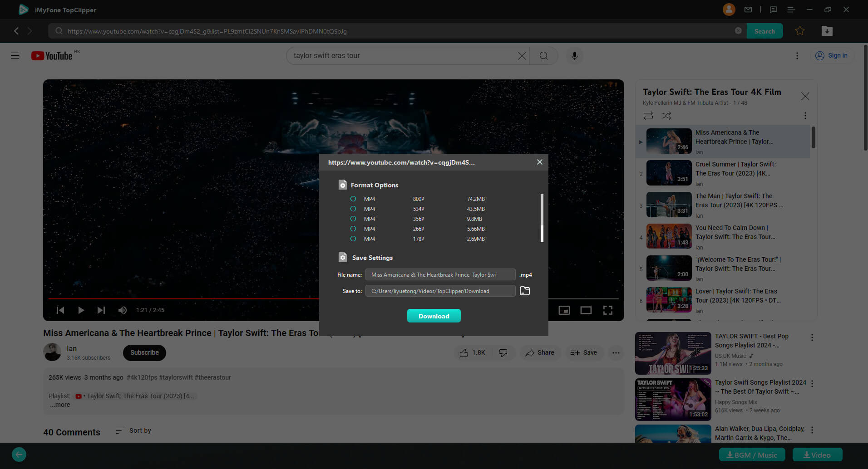Viewport: 868px width, 469px height.
Task: Open Sort by comments dropdown
Action: click(133, 430)
